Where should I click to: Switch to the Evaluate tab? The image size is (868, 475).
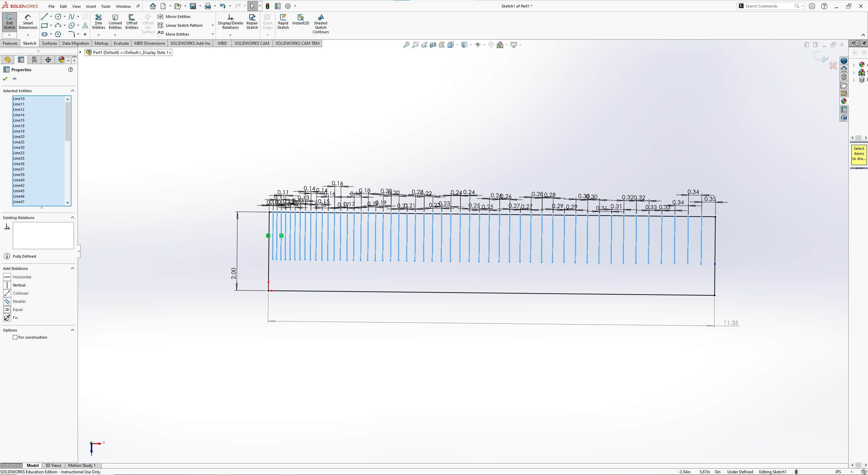point(121,43)
